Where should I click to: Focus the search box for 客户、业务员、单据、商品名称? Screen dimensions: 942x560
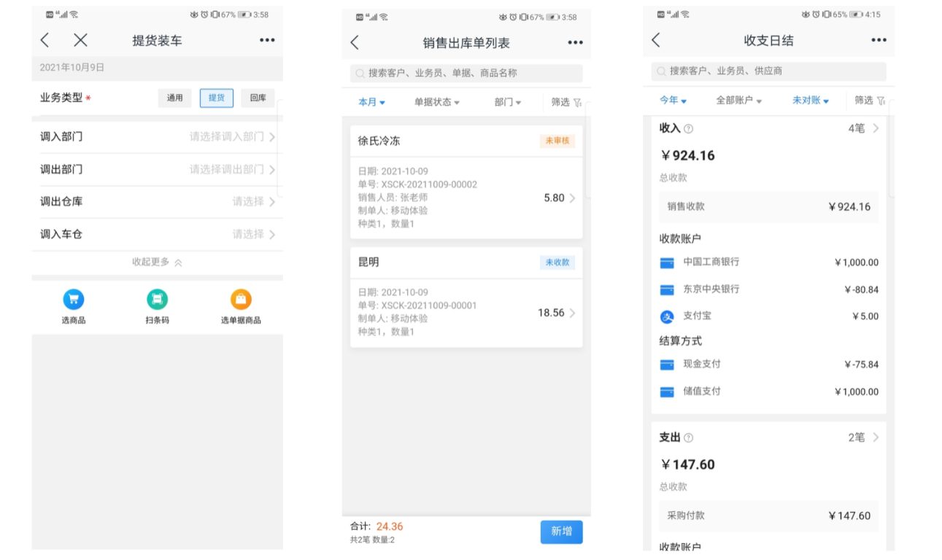(x=466, y=73)
